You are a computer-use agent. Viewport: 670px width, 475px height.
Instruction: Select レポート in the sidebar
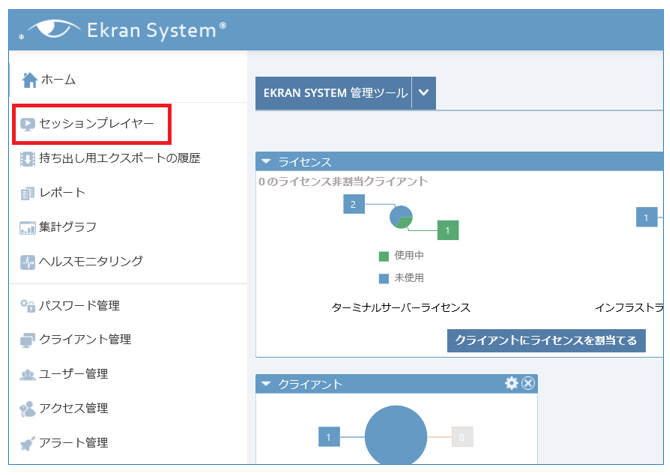[x=62, y=193]
